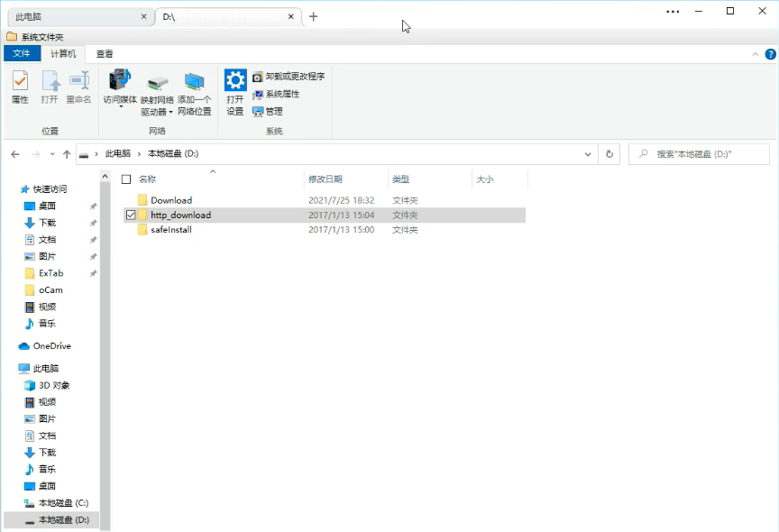Screen dimensions: 779x532
Task: Switch to the View (查看) ribbon tab
Action: click(105, 54)
